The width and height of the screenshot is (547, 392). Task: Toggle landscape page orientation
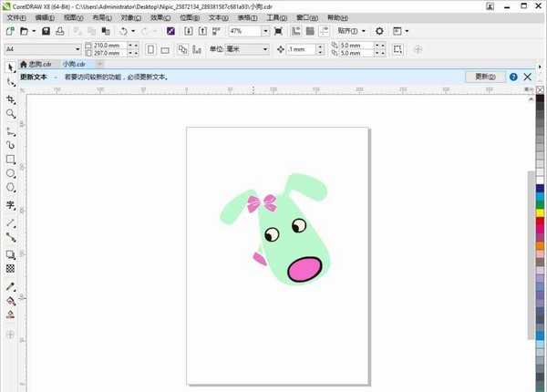[165, 48]
